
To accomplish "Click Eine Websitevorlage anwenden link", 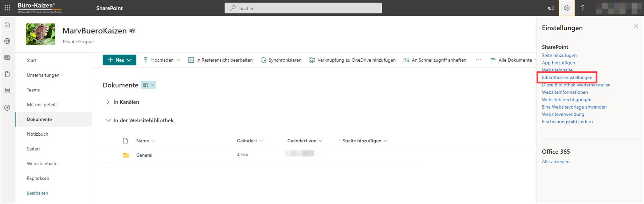I will tap(574, 107).
